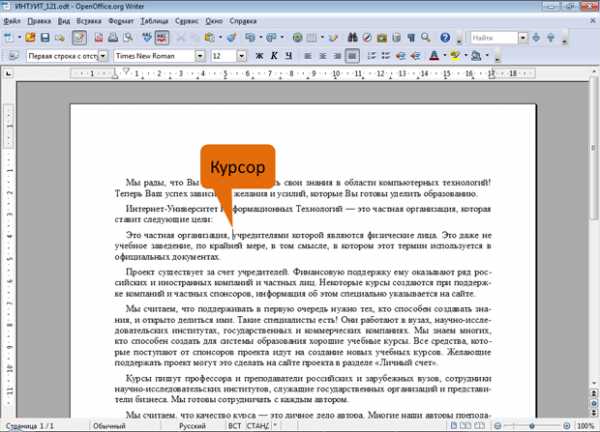Screen dimensions: 600x432
Task: Open Data Sources icon
Action: click(x=396, y=37)
